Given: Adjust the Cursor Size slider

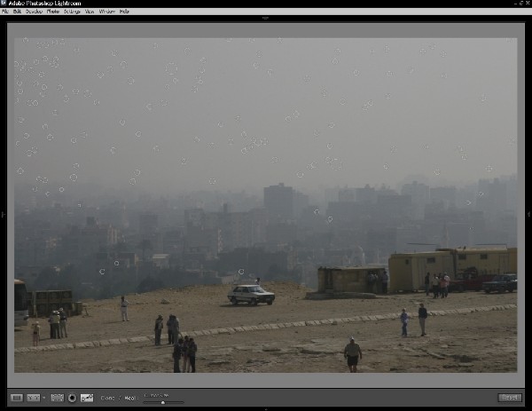Looking at the screenshot, I should (162, 402).
